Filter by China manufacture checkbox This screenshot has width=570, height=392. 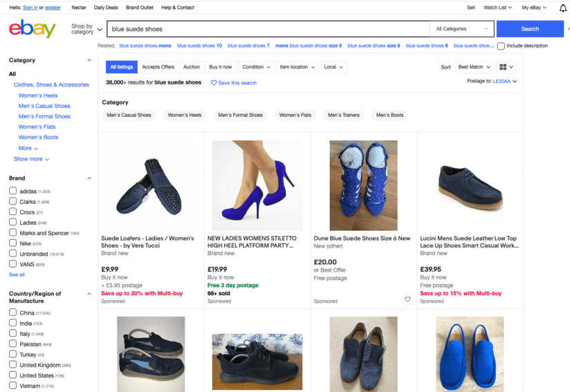coord(12,312)
